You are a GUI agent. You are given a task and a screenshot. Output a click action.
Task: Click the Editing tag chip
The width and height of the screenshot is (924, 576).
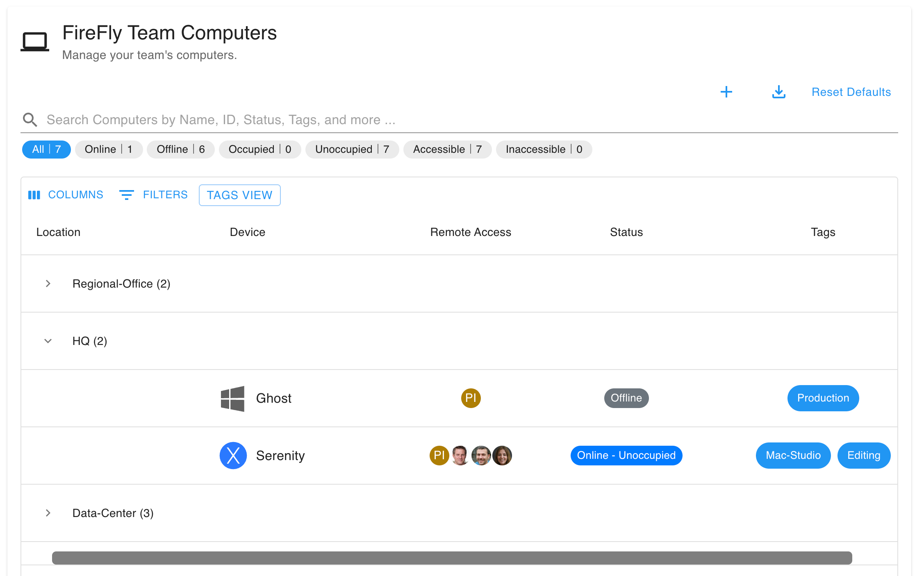[864, 456]
